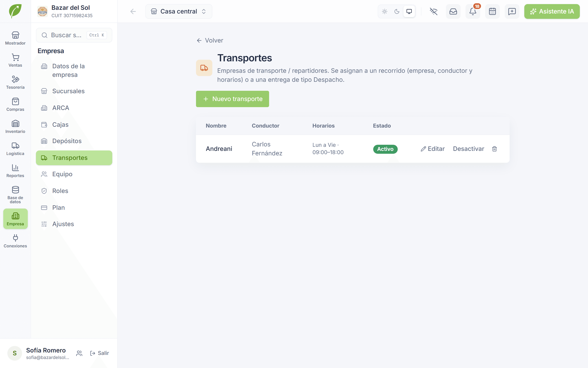Viewport: 588px width, 368px height.
Task: Open ARCA menu item
Action: point(74,108)
